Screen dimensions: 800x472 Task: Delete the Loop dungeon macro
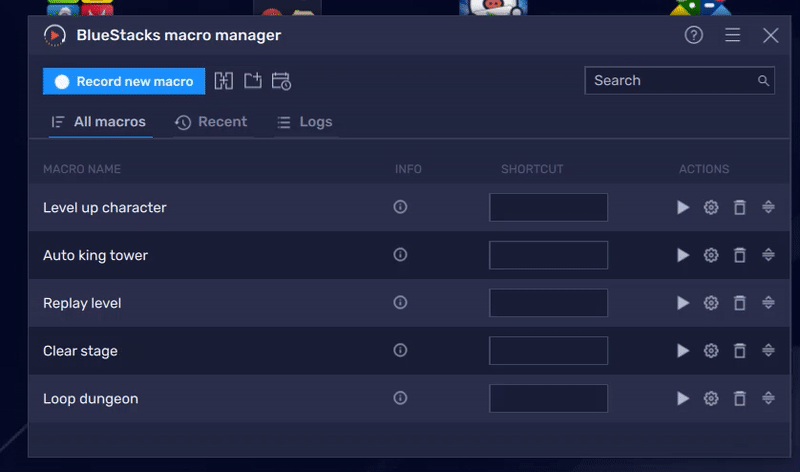(739, 398)
